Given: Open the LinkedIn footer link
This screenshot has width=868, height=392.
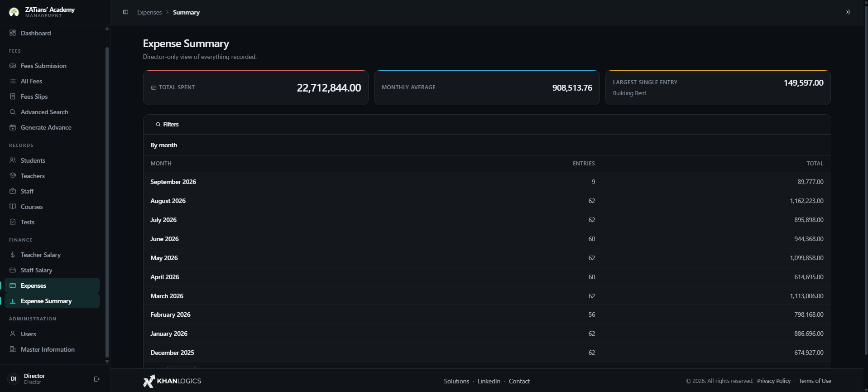Looking at the screenshot, I should 489,381.
